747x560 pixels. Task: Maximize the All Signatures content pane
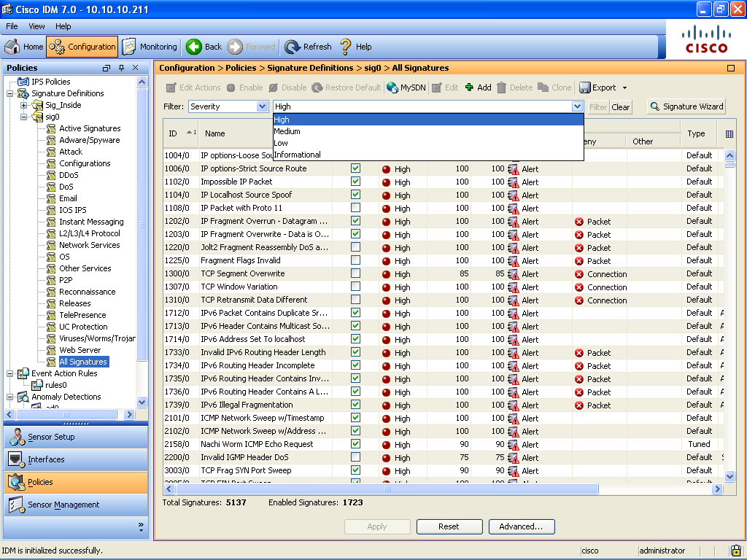[731, 68]
